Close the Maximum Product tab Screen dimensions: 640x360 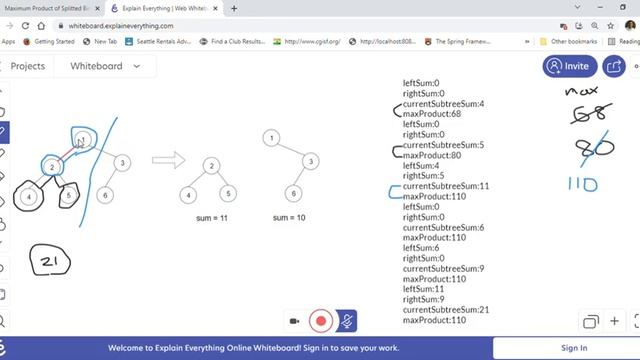click(x=98, y=8)
